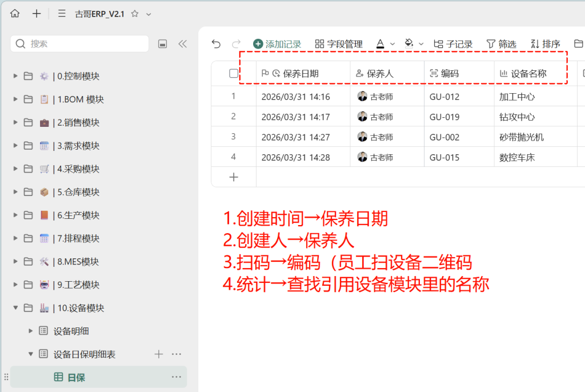
Task: Add a new row with plus button
Action: [234, 177]
